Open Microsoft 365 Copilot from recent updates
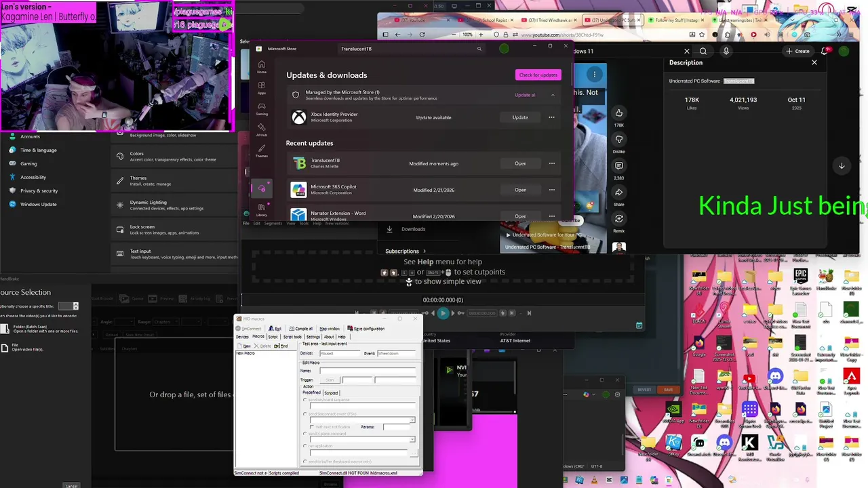This screenshot has width=868, height=488. tap(520, 190)
